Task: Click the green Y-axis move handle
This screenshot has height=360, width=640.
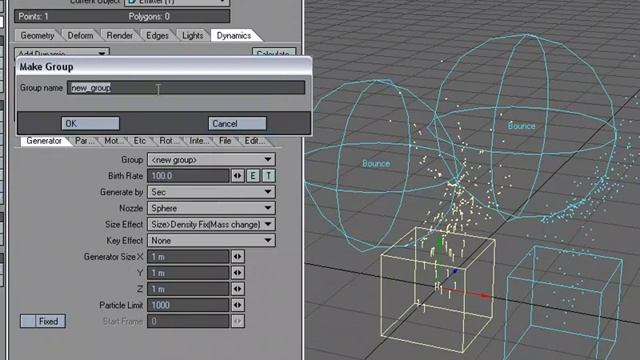Action: (439, 242)
